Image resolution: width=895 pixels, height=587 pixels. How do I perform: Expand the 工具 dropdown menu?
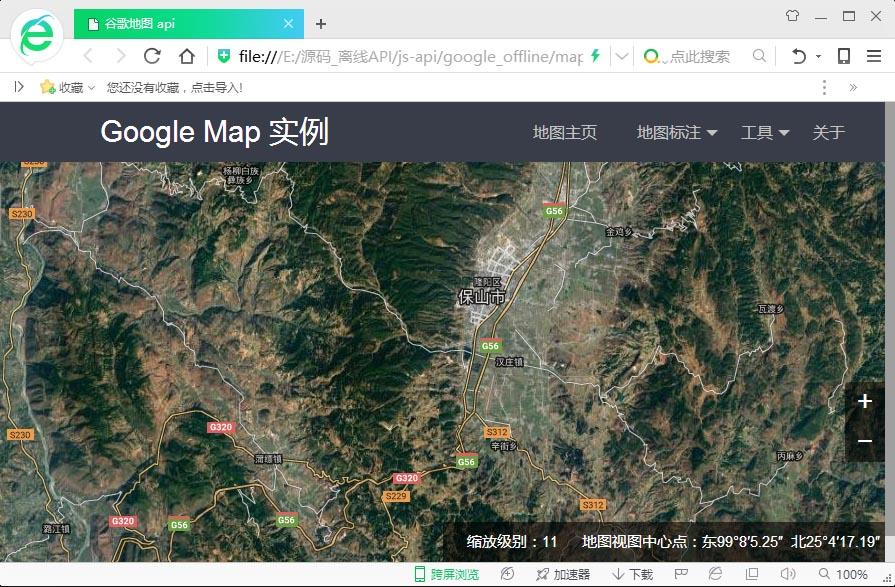[765, 132]
